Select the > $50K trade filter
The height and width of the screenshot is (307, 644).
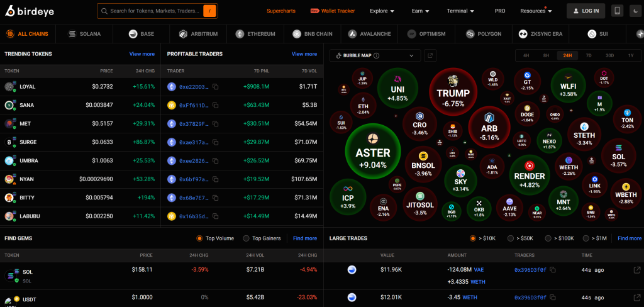(511, 238)
